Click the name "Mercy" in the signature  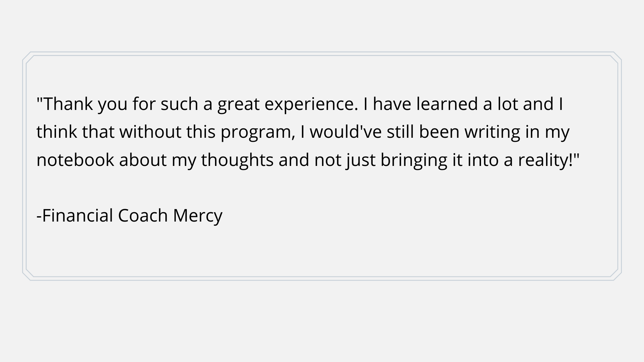[x=198, y=215]
